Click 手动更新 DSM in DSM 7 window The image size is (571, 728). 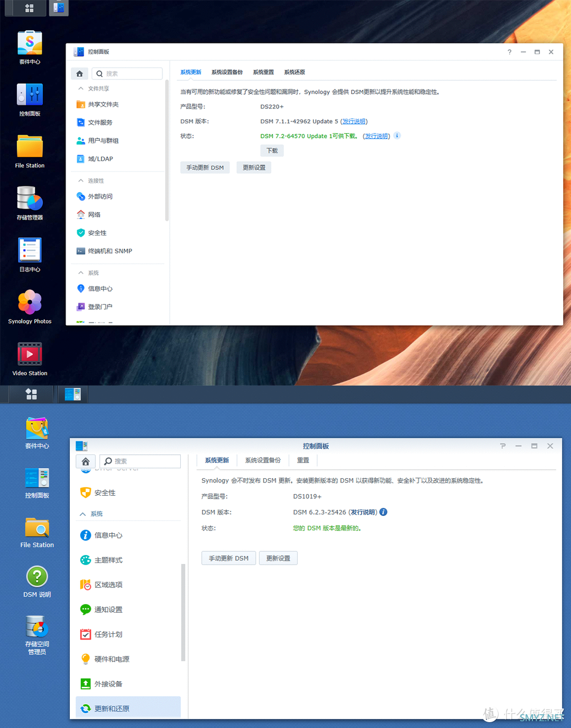(205, 168)
